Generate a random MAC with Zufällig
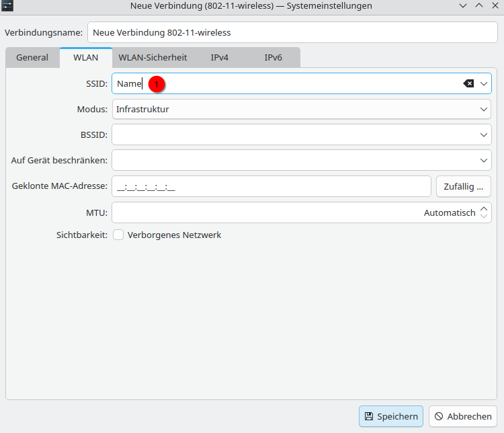The width and height of the screenshot is (504, 433). (x=464, y=186)
